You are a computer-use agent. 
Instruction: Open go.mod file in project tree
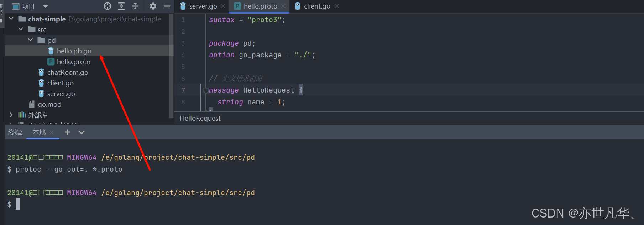point(49,104)
